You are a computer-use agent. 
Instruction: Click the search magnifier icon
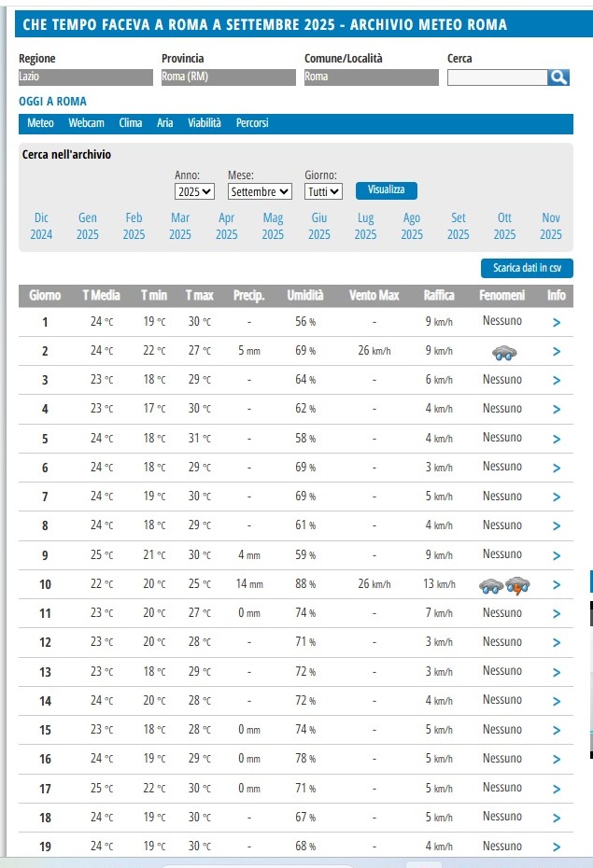(559, 77)
